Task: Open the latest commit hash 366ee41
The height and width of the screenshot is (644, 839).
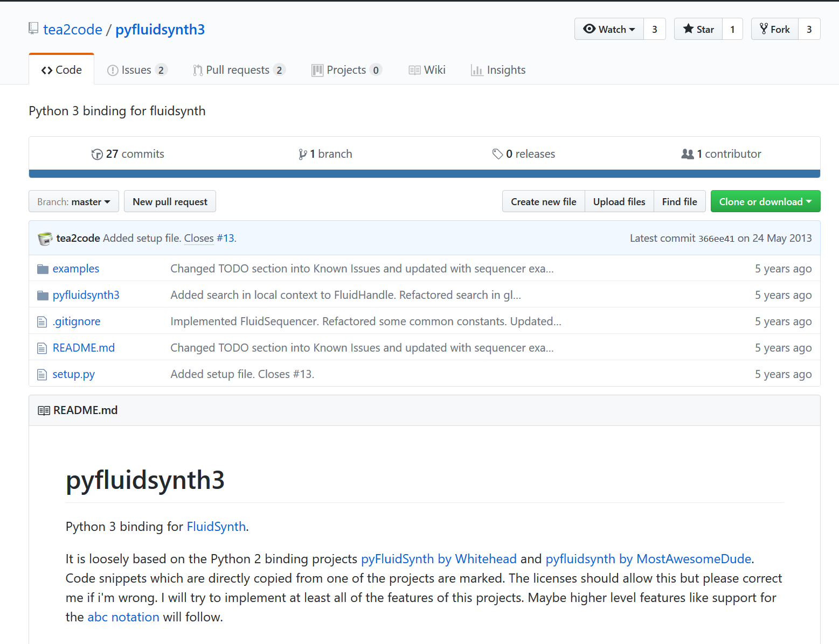Action: [x=716, y=239]
